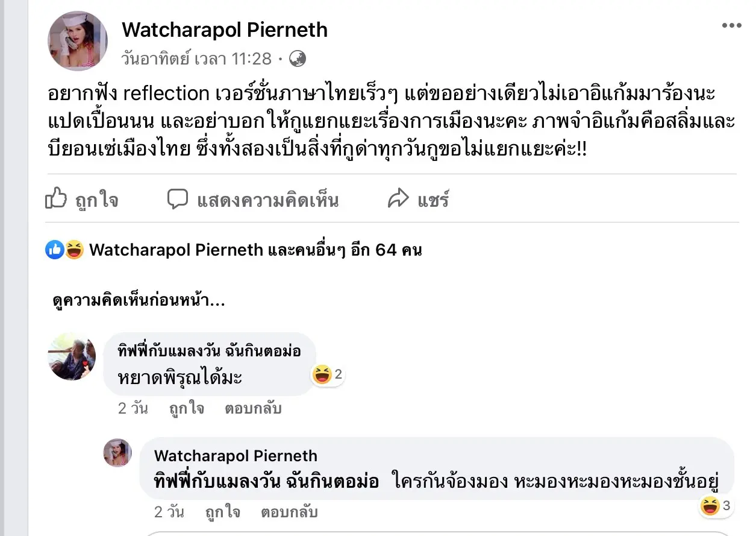This screenshot has width=756, height=536.
Task: Click haha reaction count on หยาดพิรุณได้มะ comment
Action: click(328, 375)
